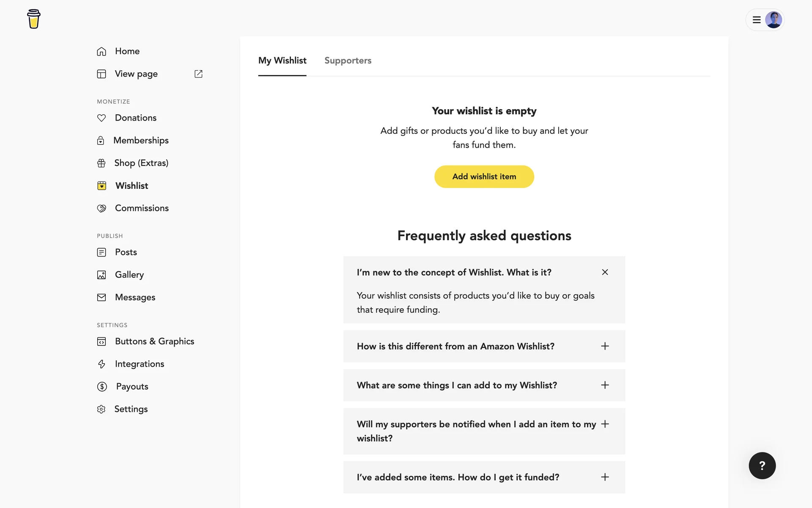812x508 pixels.
Task: Expand the supporters notified question
Action: (x=605, y=424)
